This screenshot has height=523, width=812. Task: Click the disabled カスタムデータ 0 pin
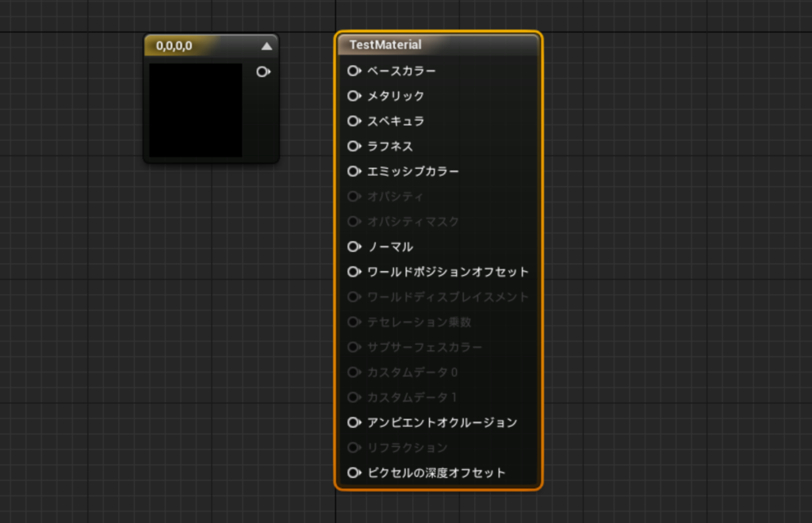(354, 372)
